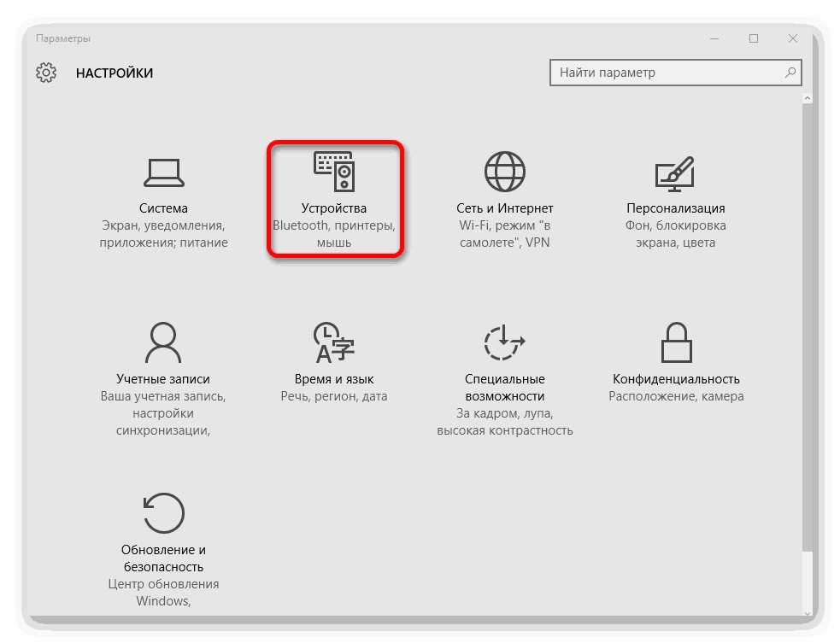
Task: Open the Время и язык clock icon
Action: (x=334, y=342)
